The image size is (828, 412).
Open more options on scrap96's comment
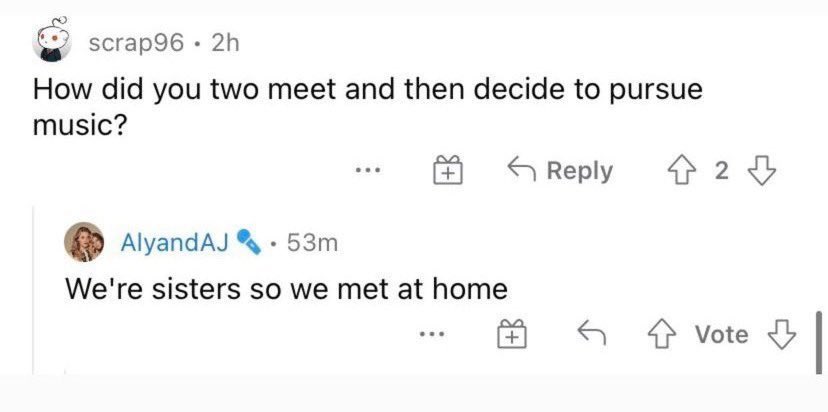369,171
